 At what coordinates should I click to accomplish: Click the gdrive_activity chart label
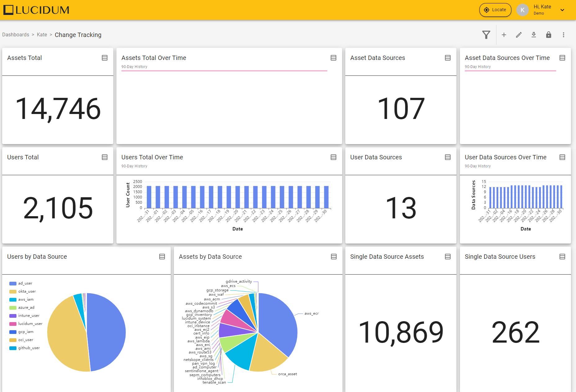click(x=239, y=281)
